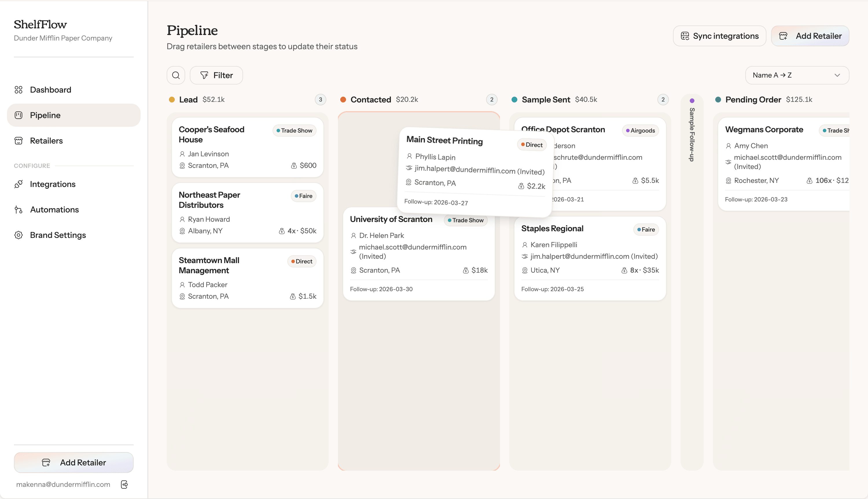868x499 pixels.
Task: Click the logout icon beside makenna's email
Action: (124, 484)
